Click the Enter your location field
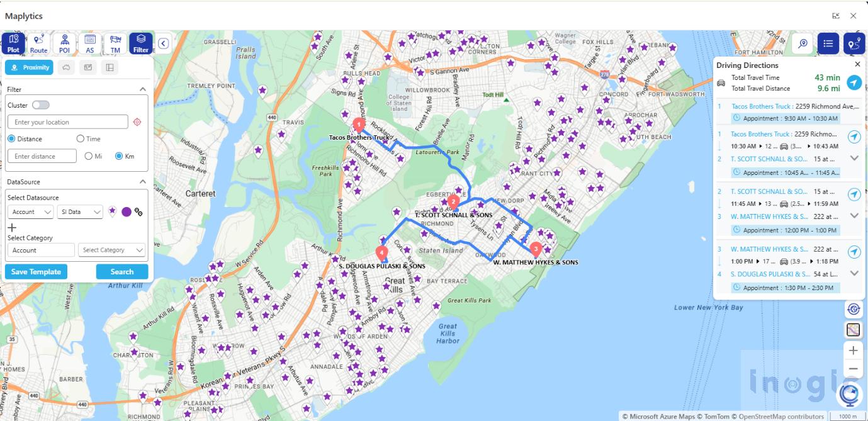Viewport: 868px width, 421px height. point(68,122)
